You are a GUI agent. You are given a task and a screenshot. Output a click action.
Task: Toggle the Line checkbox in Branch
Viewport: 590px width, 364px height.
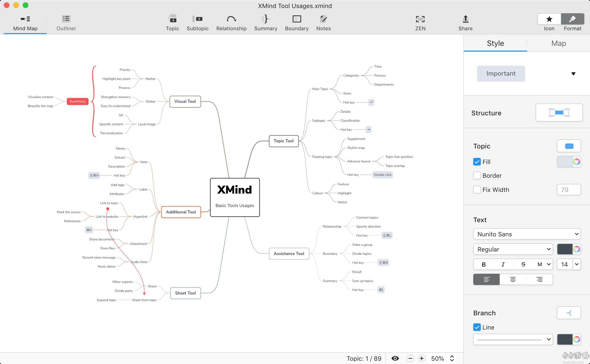[x=477, y=327]
